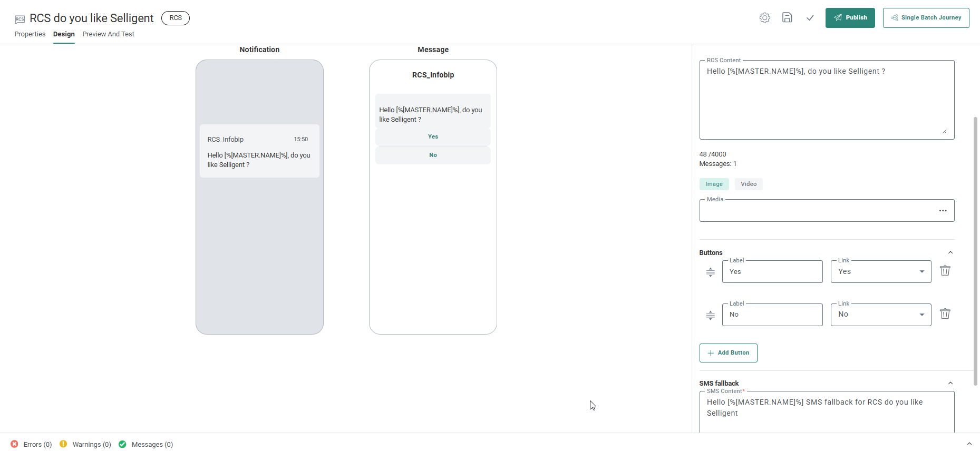Collapse the SMS fallback section
Image resolution: width=980 pixels, height=451 pixels.
coord(950,384)
